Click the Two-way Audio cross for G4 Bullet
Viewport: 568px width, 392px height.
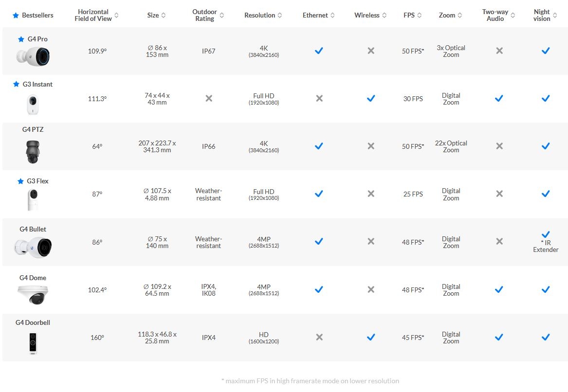click(499, 241)
